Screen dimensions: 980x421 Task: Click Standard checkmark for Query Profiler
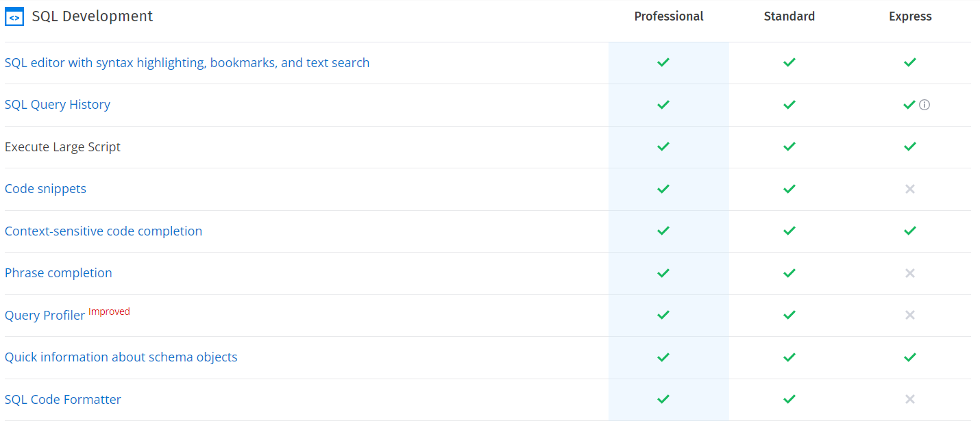(789, 315)
